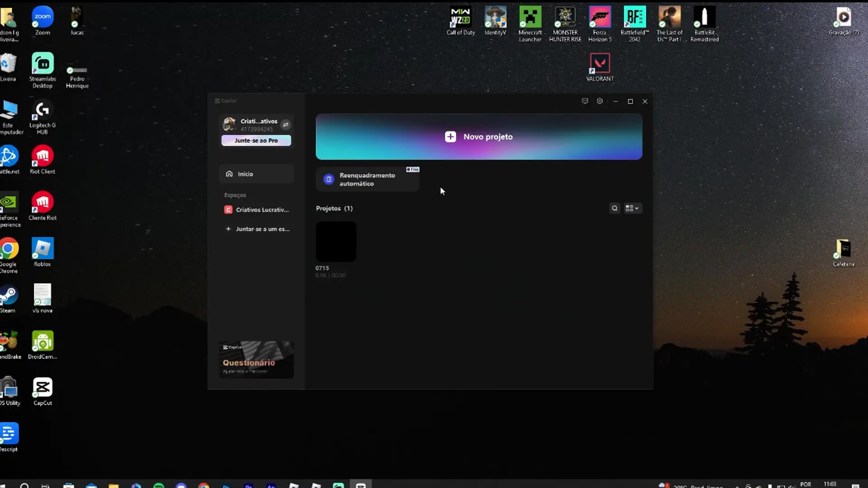Open CapCut settings via gear icon
The width and height of the screenshot is (868, 488).
coord(600,101)
